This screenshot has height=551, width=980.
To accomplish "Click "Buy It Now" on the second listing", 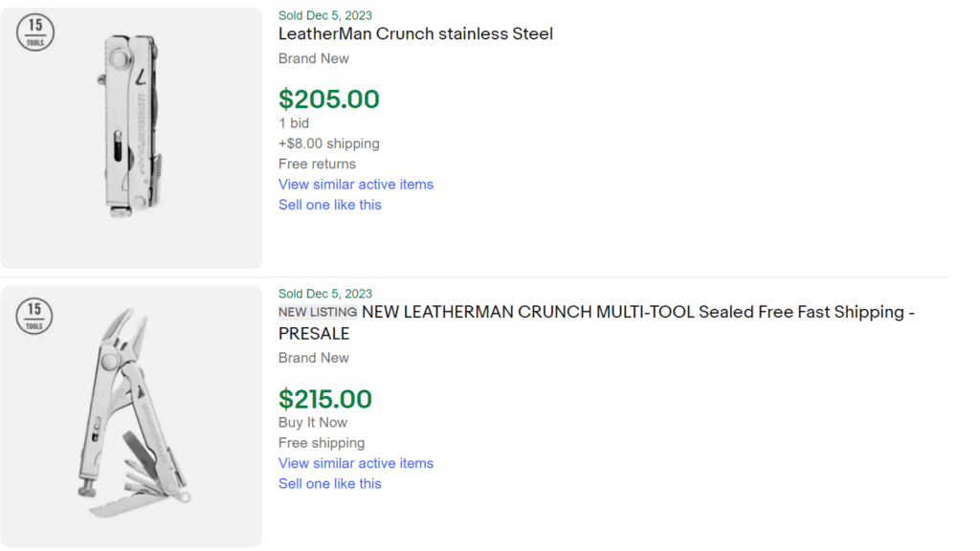I will [313, 422].
